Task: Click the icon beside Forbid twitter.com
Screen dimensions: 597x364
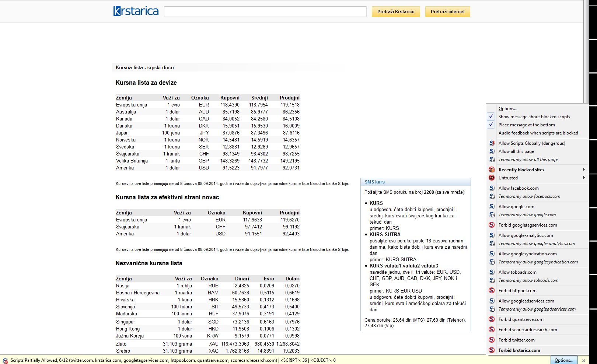Action: tap(492, 340)
